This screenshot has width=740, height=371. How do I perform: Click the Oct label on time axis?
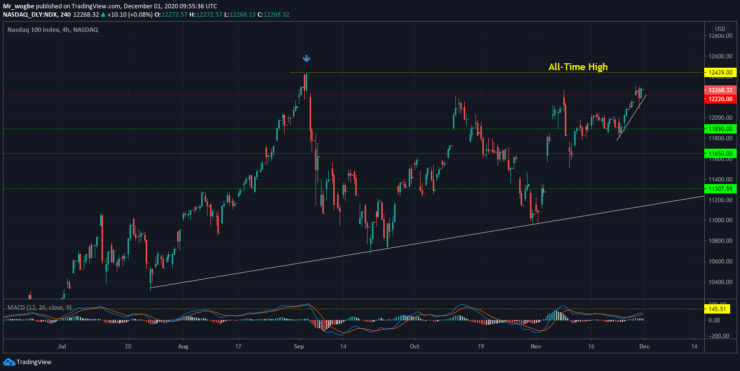(x=414, y=346)
